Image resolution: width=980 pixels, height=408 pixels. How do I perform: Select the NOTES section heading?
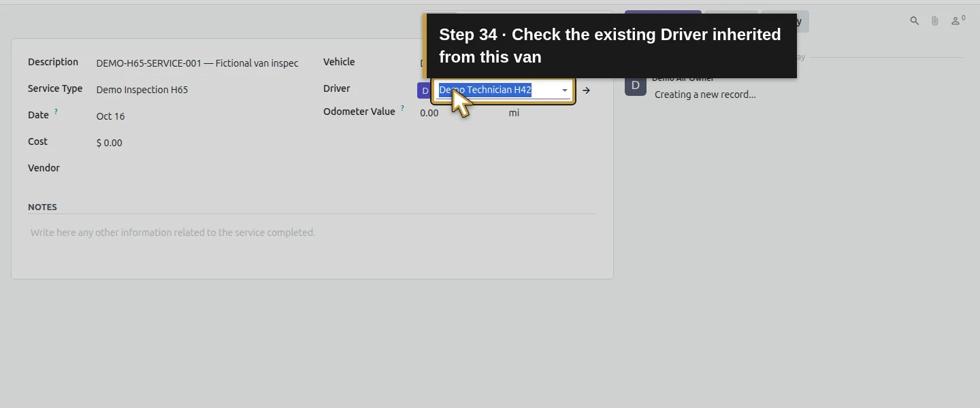click(x=42, y=207)
